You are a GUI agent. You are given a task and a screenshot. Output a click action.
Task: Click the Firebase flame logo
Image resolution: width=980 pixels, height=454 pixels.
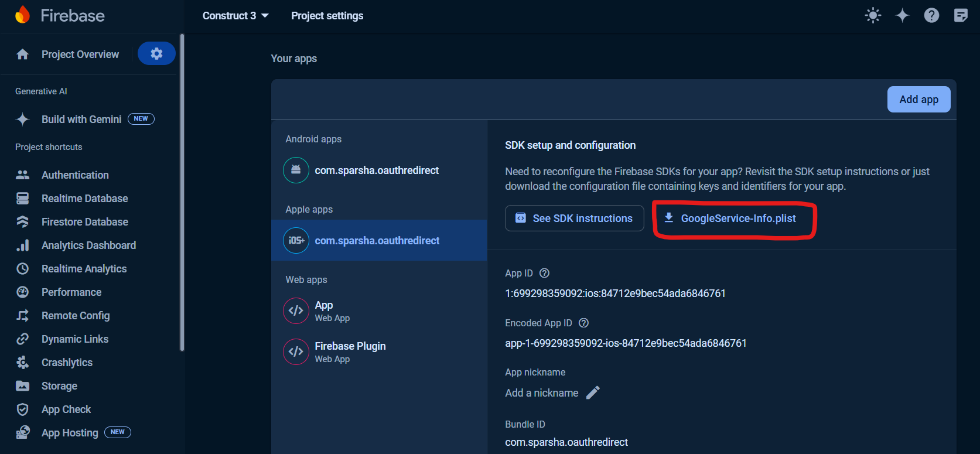pos(23,15)
